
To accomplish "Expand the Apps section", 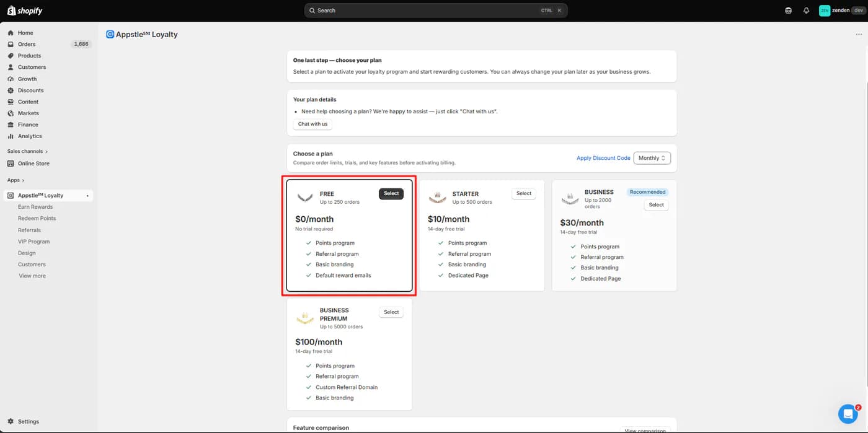I will click(15, 180).
